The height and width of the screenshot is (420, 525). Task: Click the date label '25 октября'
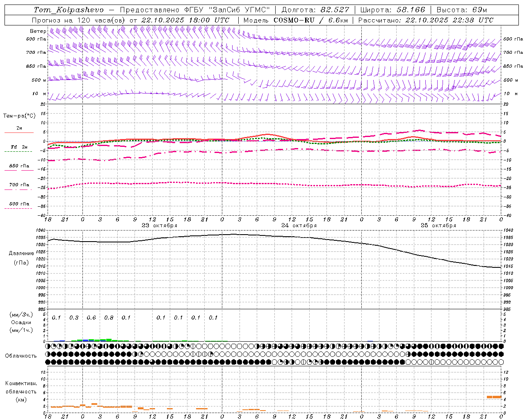coord(438,226)
